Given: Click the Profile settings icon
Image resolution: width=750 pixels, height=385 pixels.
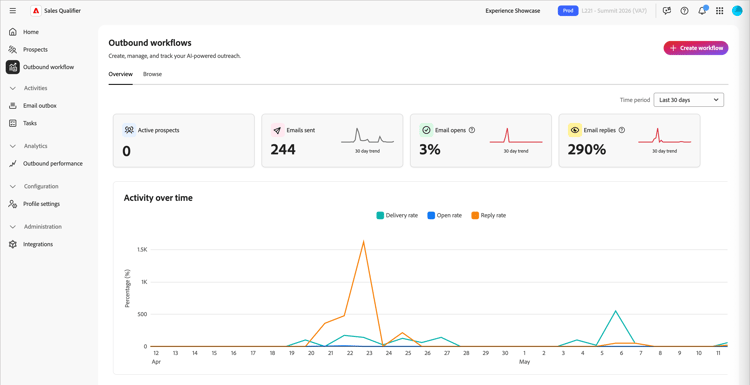Looking at the screenshot, I should tap(13, 204).
